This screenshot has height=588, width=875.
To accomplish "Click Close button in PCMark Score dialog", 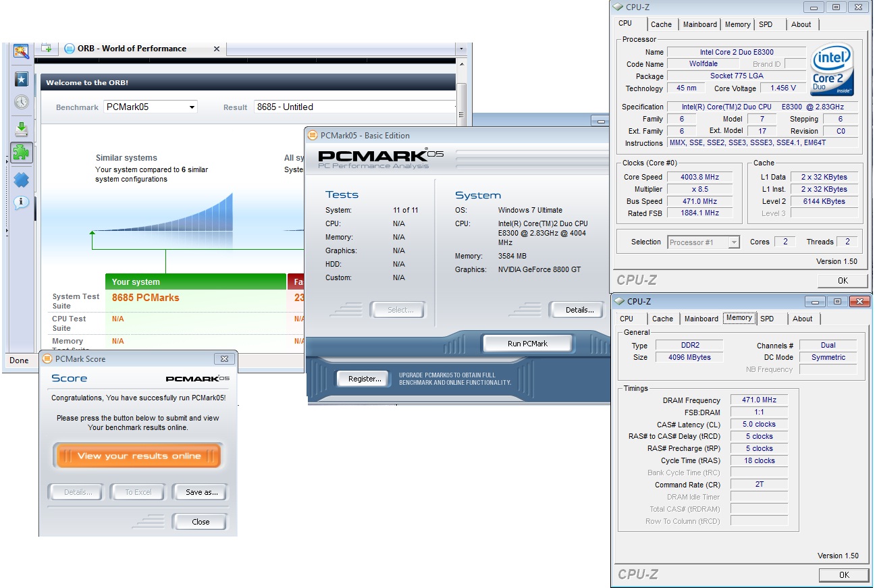I will click(201, 522).
